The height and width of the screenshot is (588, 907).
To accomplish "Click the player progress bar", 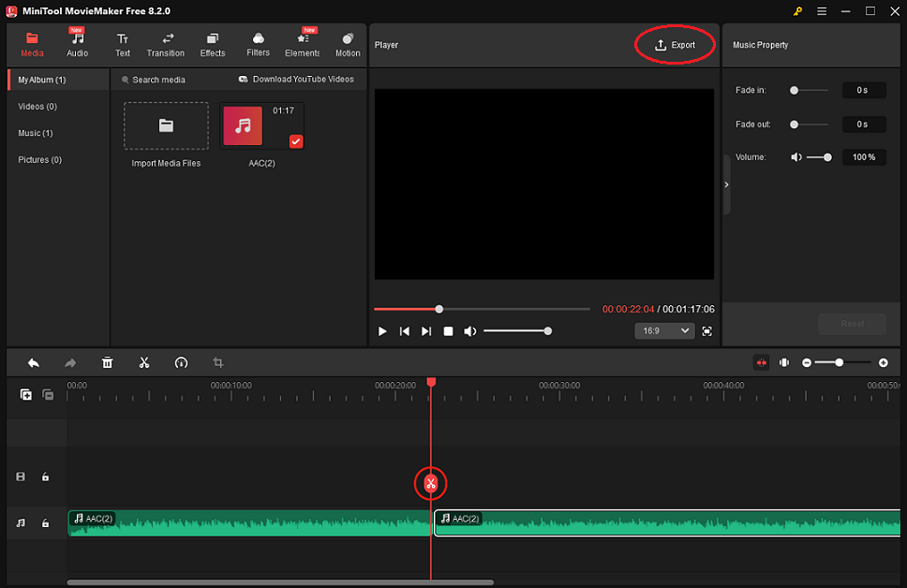I will coord(482,309).
